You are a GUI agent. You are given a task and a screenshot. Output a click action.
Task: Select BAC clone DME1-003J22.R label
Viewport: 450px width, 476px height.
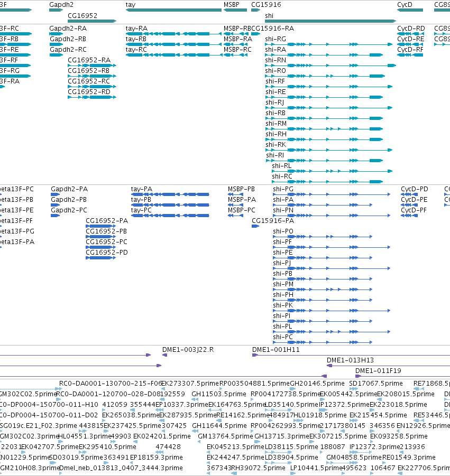(x=188, y=349)
